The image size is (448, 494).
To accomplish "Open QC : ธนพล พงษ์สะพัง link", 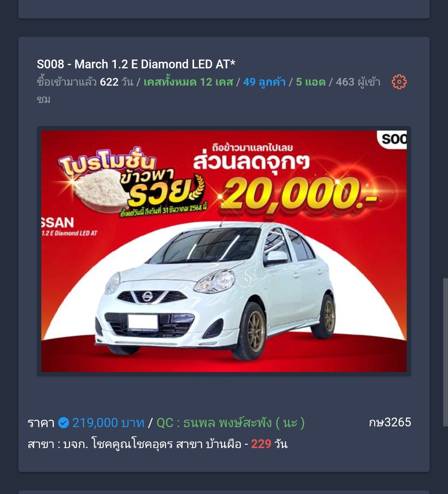I will point(231,423).
